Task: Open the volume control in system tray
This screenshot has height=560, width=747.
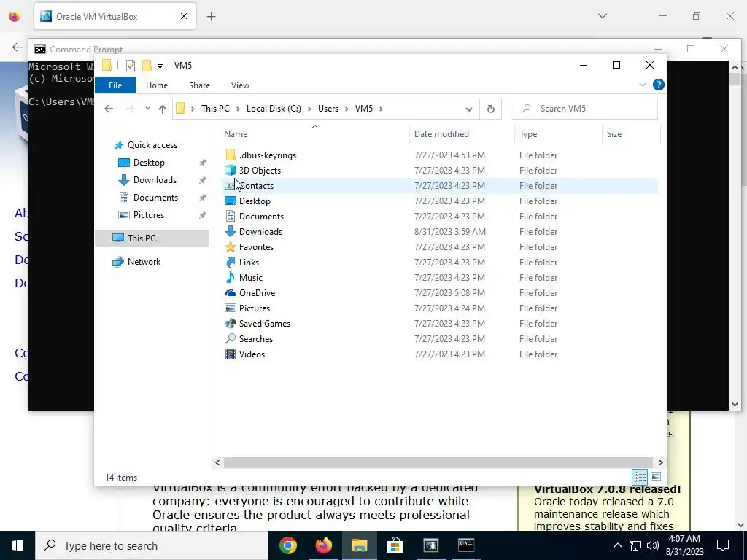Action: point(653,545)
